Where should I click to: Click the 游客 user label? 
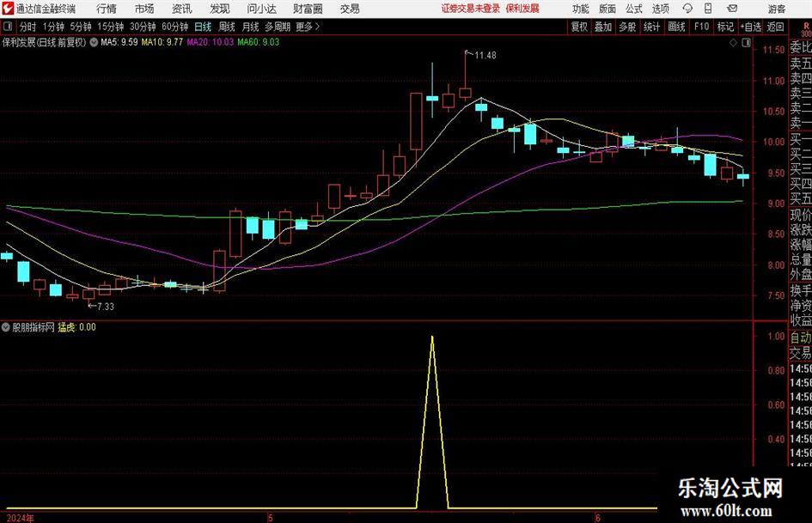pyautogui.click(x=776, y=9)
